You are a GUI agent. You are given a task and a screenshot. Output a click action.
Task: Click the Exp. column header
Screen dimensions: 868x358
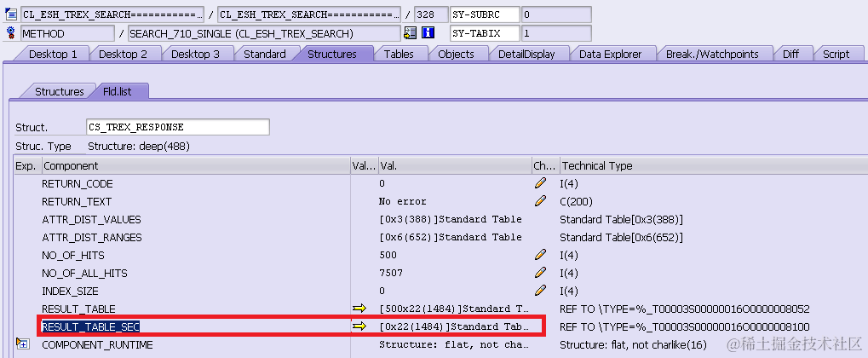pyautogui.click(x=28, y=165)
